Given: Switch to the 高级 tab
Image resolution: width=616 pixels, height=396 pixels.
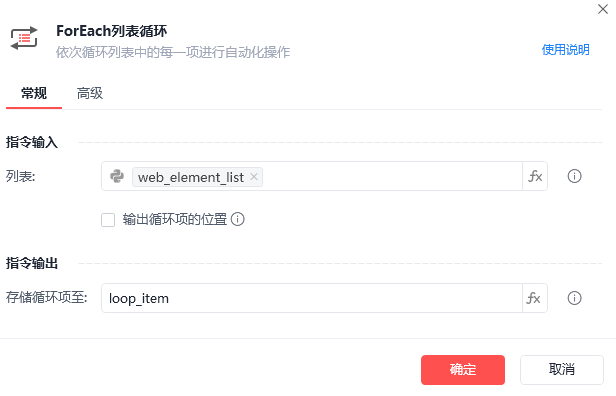Looking at the screenshot, I should coord(90,94).
